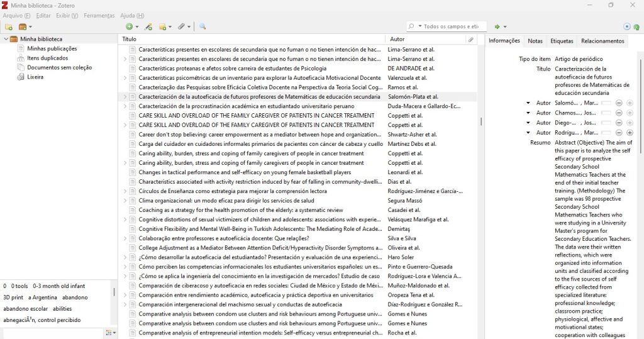Click the Add Attachment paperclip toolbar icon

pyautogui.click(x=182, y=26)
